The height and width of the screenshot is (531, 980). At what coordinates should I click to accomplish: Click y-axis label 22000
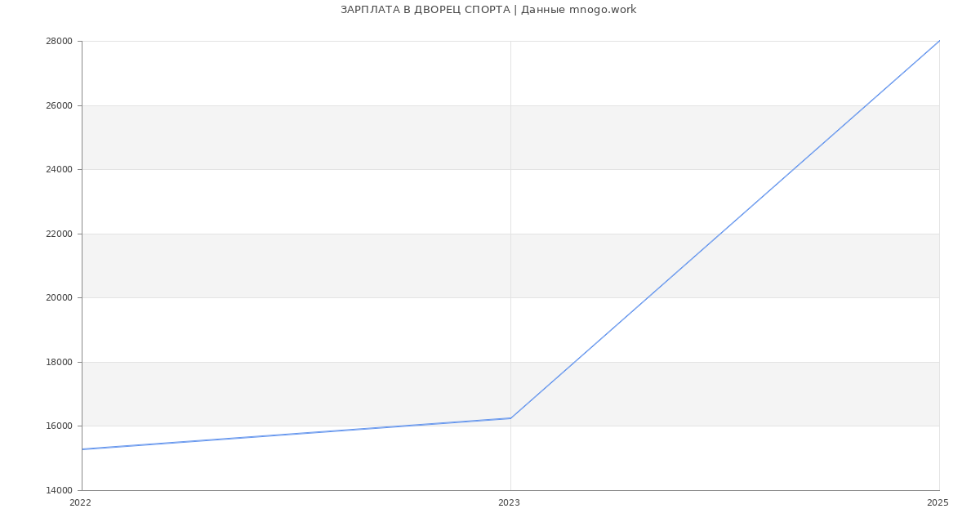(x=60, y=234)
